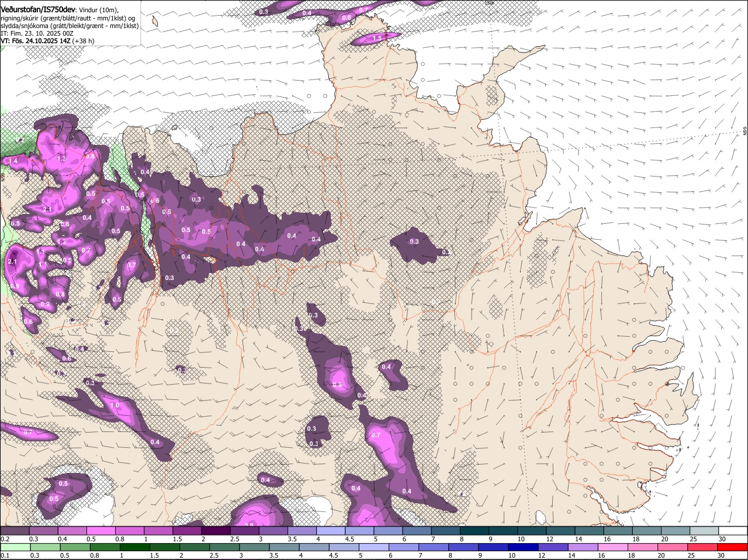This screenshot has width=748, height=560.
Task: Select the top legend swatch between 8 and 9
Action: tap(475, 531)
